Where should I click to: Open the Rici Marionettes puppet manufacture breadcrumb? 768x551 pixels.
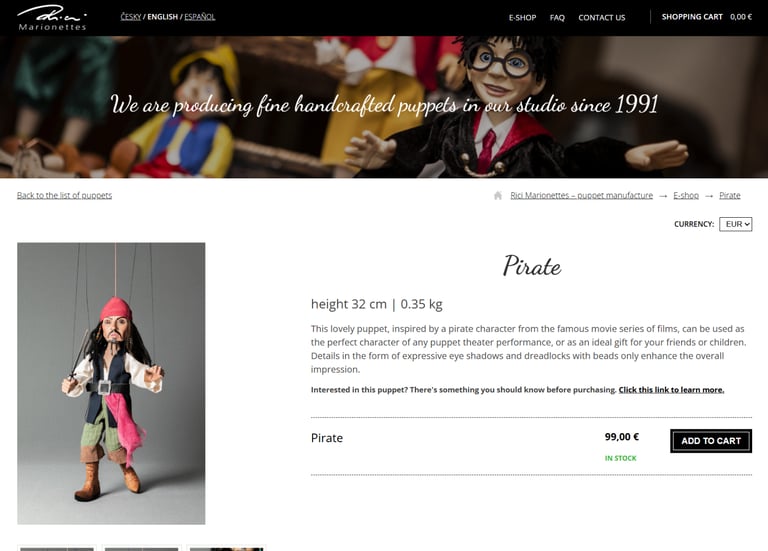click(581, 195)
